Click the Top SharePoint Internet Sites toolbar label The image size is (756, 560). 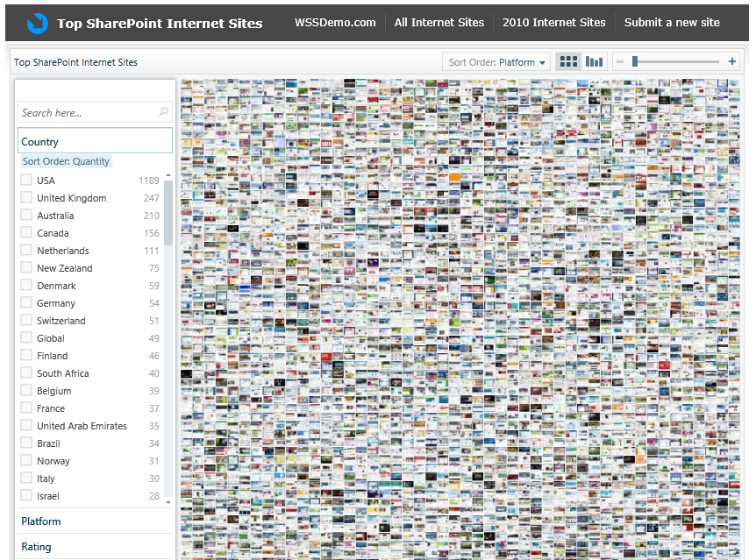(x=75, y=62)
